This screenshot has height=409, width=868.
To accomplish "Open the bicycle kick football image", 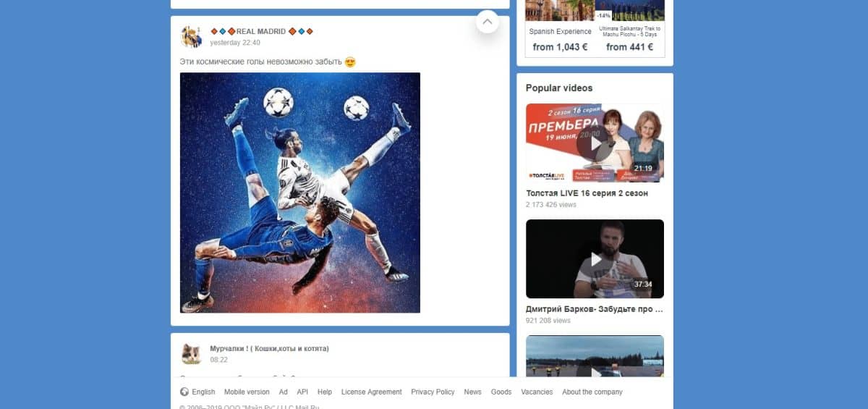I will [299, 193].
